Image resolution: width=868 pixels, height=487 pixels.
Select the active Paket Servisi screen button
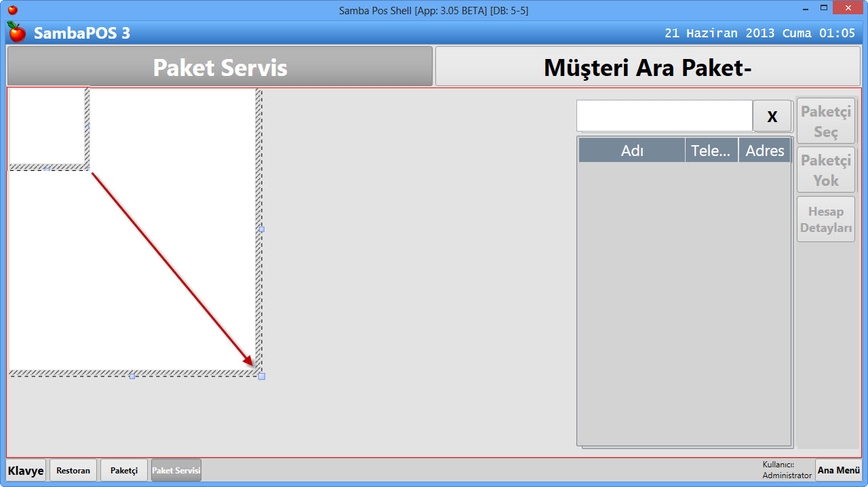coord(176,469)
